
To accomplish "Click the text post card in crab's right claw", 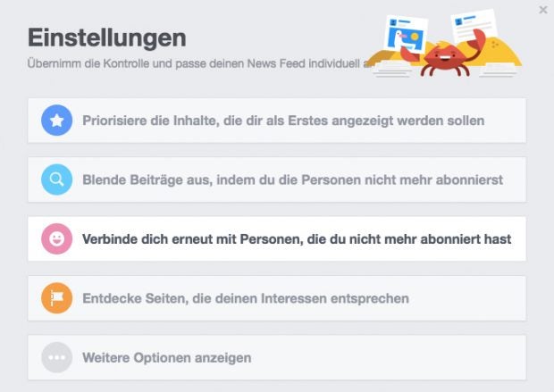I will (x=474, y=25).
